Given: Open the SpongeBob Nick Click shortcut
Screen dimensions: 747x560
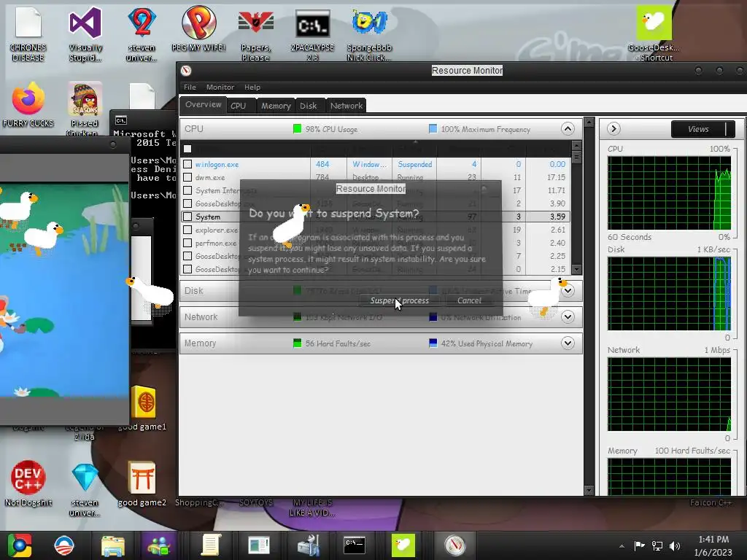Looking at the screenshot, I should point(369,34).
